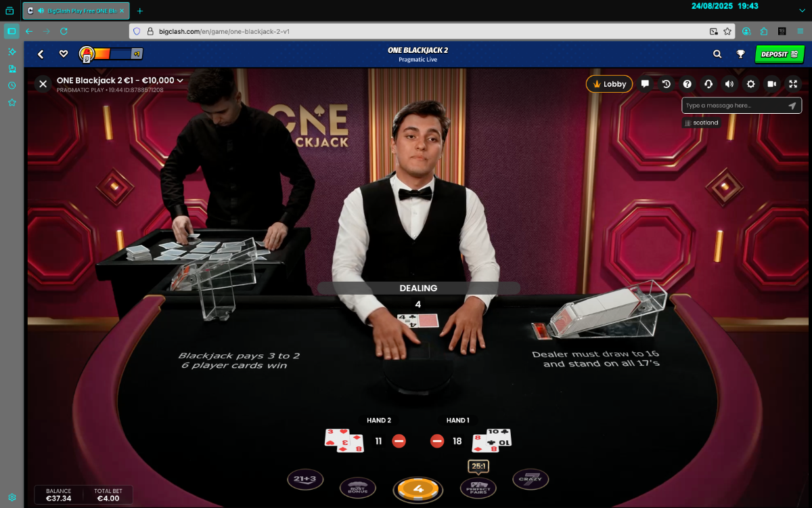Send the chat message with arrow icon
The width and height of the screenshot is (812, 508).
click(x=792, y=106)
